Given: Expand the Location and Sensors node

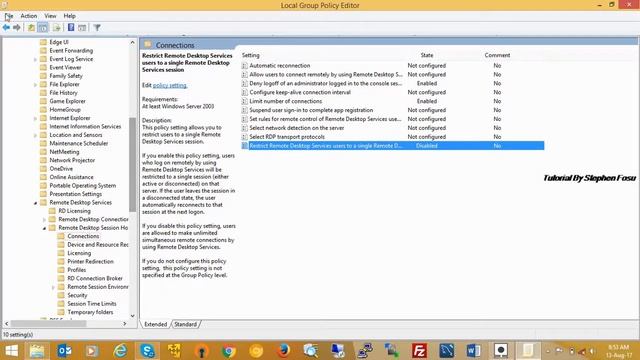Looking at the screenshot, I should (x=35, y=135).
